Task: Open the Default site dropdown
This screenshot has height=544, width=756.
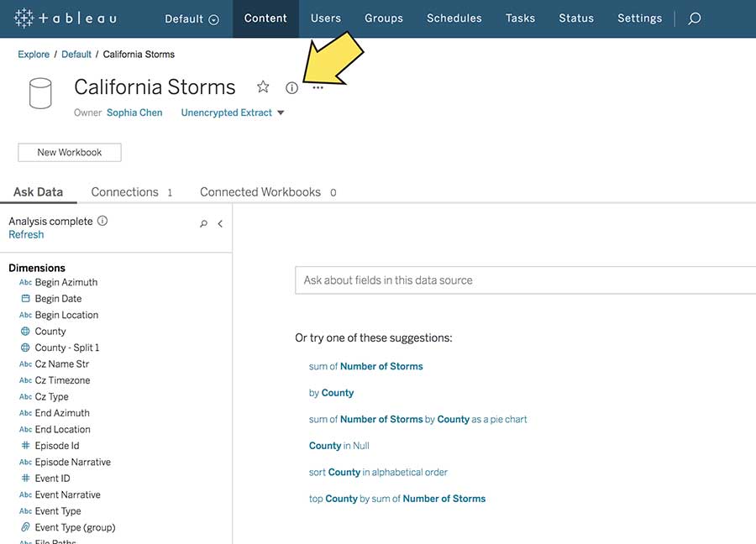Action: pyautogui.click(x=192, y=18)
